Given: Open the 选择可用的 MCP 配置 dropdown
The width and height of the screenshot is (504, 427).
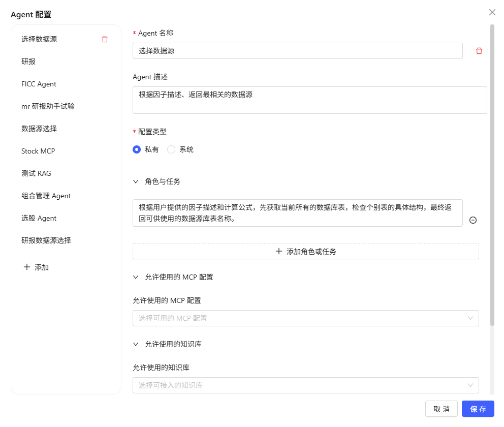Looking at the screenshot, I should 305,318.
